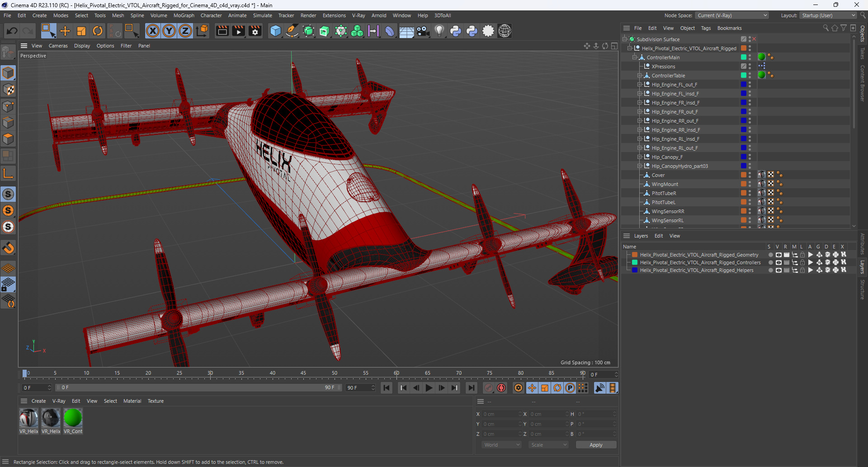Open Objects panel Bookmarks menu
This screenshot has width=868, height=467.
729,28
